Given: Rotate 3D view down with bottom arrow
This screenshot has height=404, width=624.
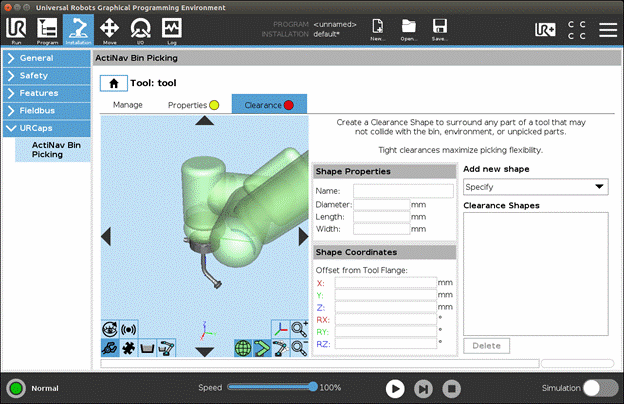Looking at the screenshot, I should (x=205, y=352).
